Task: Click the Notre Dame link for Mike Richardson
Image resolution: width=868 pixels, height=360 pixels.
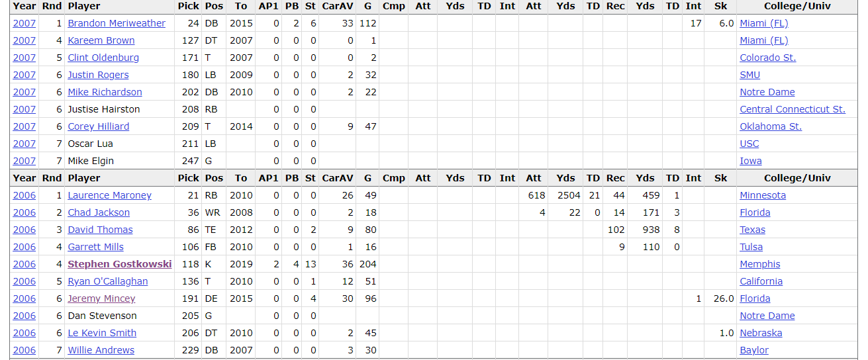Action: click(x=767, y=92)
